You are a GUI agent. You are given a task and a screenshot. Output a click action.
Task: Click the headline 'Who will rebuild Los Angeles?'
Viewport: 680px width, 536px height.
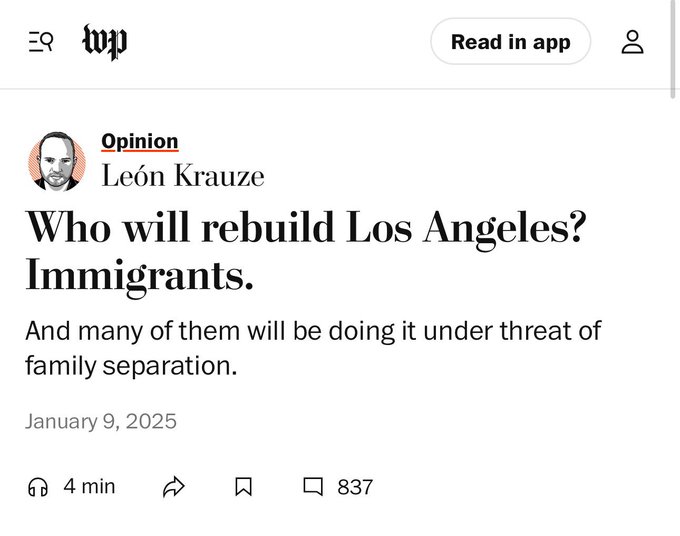tap(305, 227)
